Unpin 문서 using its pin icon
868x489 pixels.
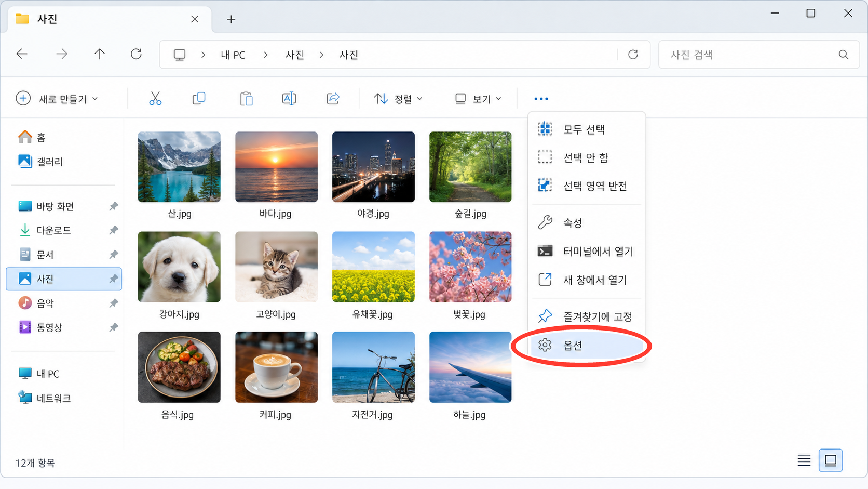point(114,255)
